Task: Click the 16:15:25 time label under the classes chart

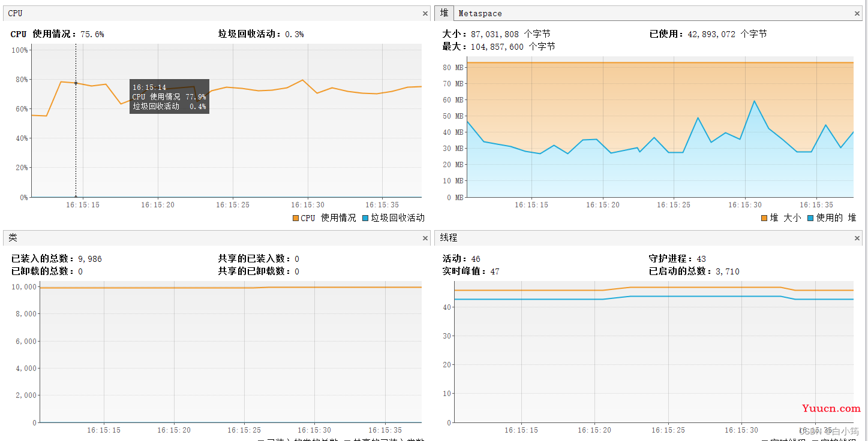Action: pos(244,430)
